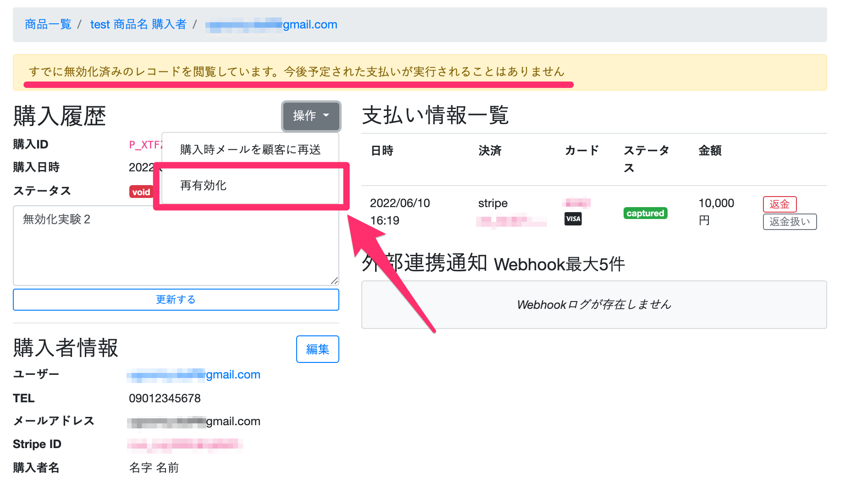
Task: Open the 操作 dropdown button
Action: [311, 116]
